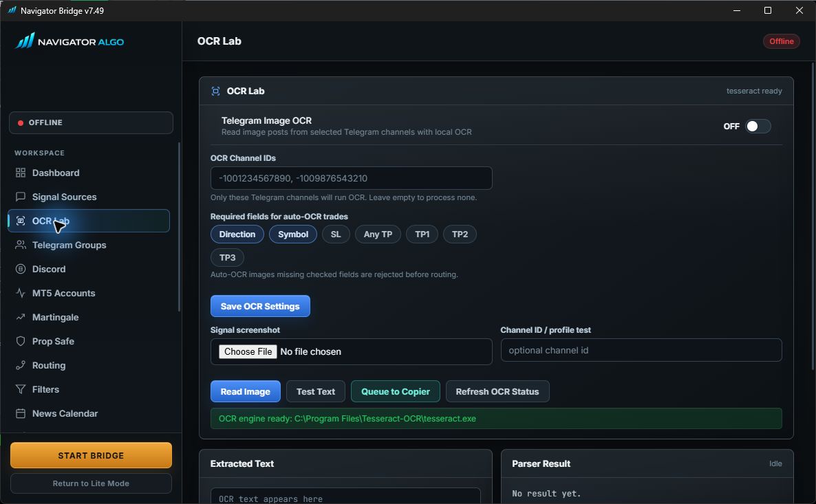Open the MT5 Accounts section
816x504 pixels.
89,293
